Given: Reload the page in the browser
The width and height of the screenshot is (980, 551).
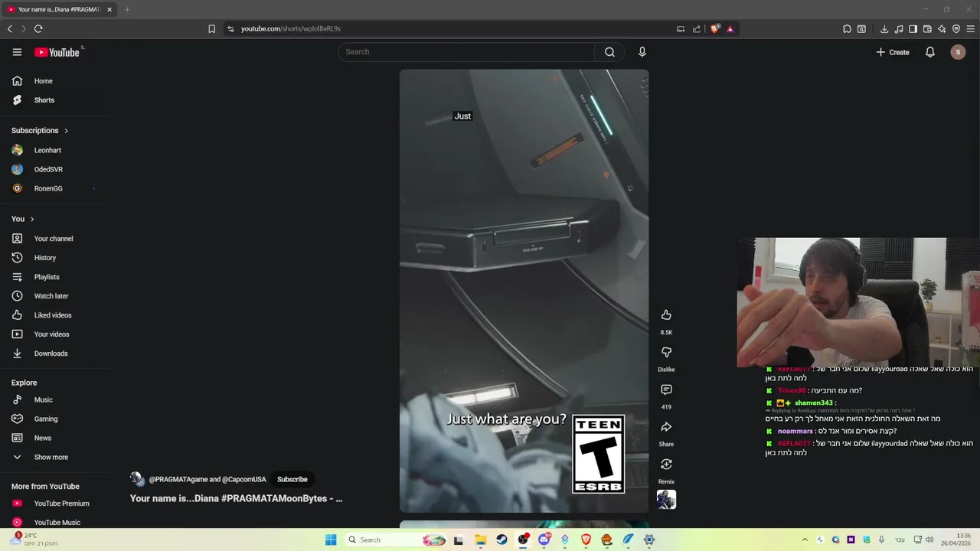Looking at the screenshot, I should (38, 29).
